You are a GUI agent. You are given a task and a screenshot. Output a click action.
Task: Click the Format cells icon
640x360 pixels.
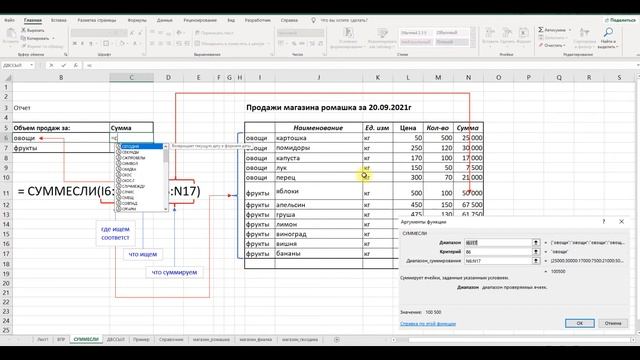click(524, 33)
